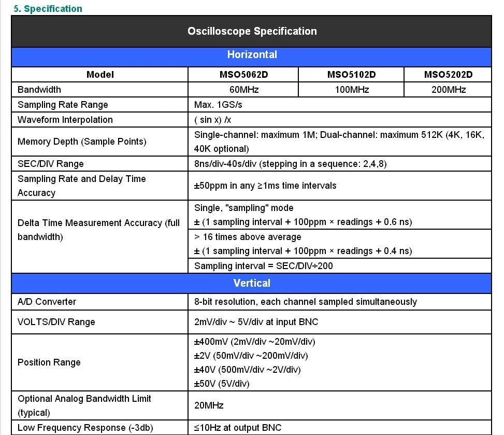Select the 'SEC/DIV Range' label
Screen dimensions: 504x435
(50, 164)
